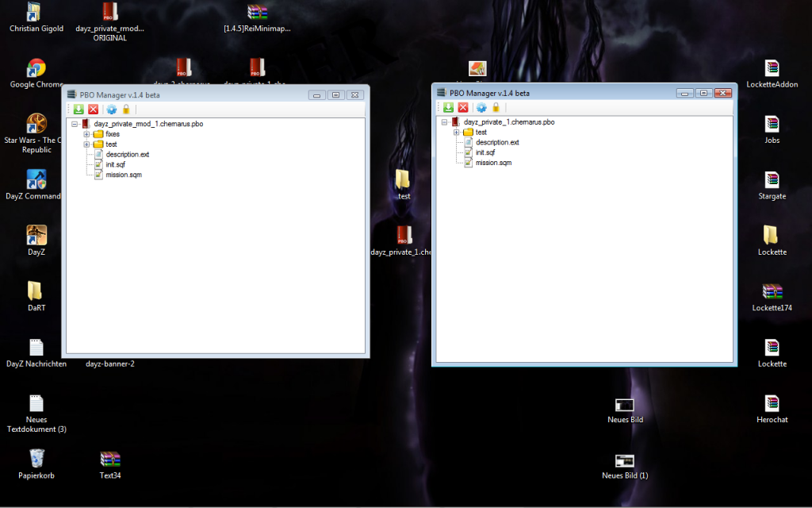Screen dimensions: 812x508
Task: Select test folder row in right PBO Manager
Action: [x=481, y=133]
